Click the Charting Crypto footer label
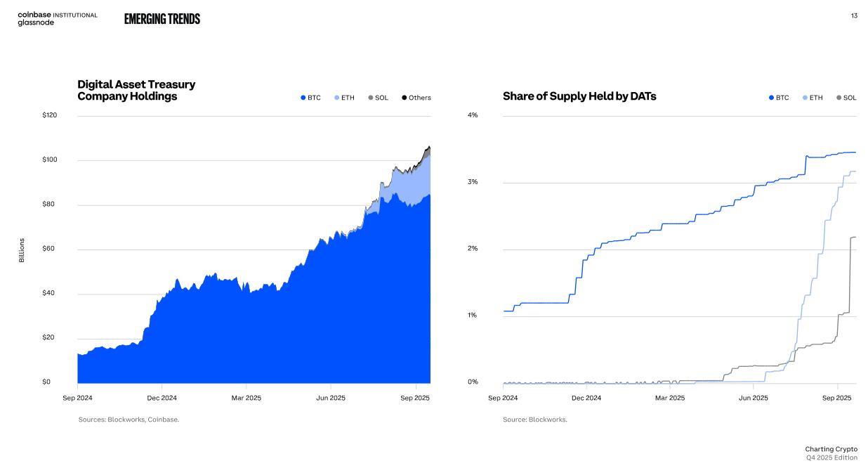This screenshot has height=473, width=868. point(831,449)
